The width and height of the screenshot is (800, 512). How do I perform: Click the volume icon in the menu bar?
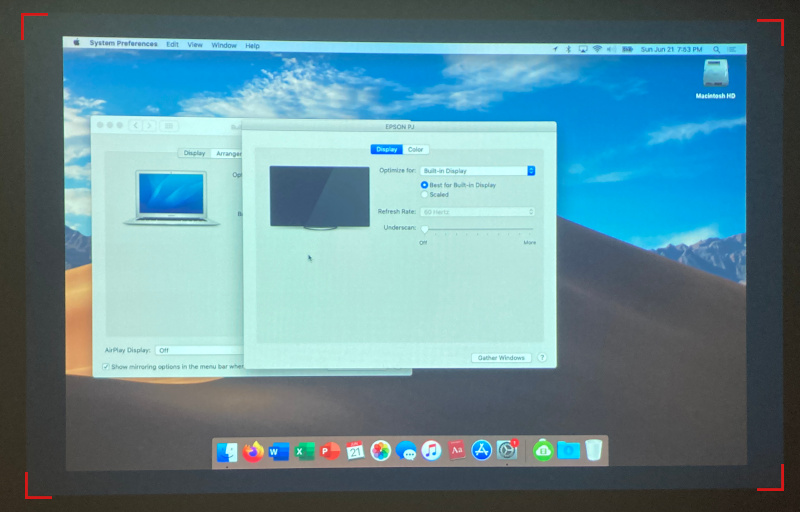611,49
